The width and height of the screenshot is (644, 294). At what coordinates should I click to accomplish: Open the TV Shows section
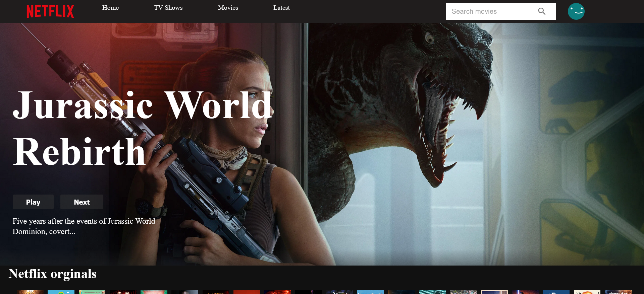point(168,8)
